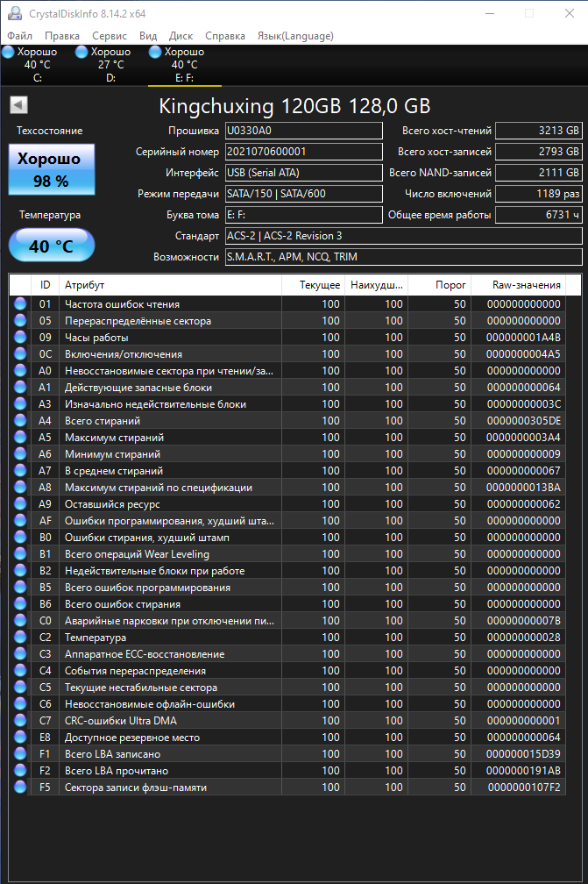Click status orb for attribute 01
Screen dimensions: 588x884
click(20, 303)
